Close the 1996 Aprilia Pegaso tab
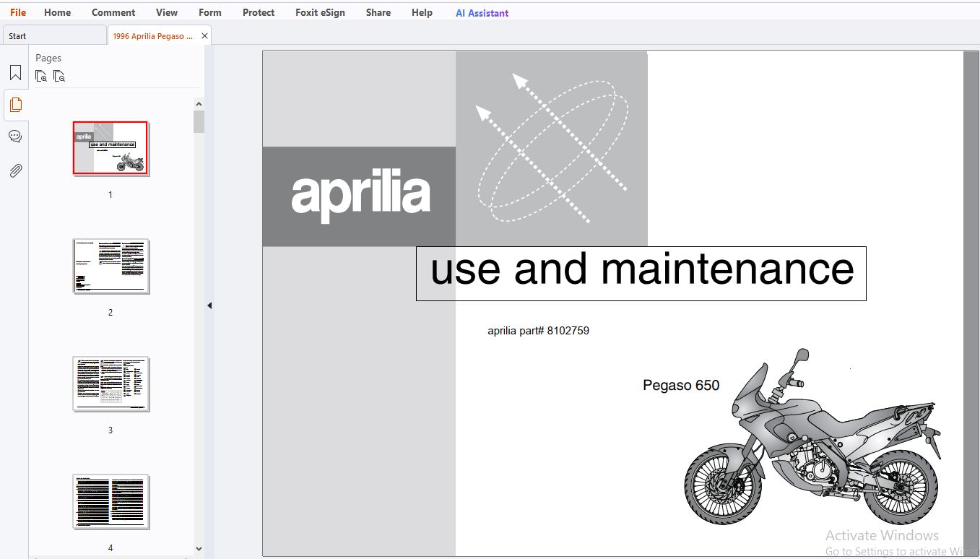Viewport: 980px width, 559px height. pyautogui.click(x=204, y=35)
